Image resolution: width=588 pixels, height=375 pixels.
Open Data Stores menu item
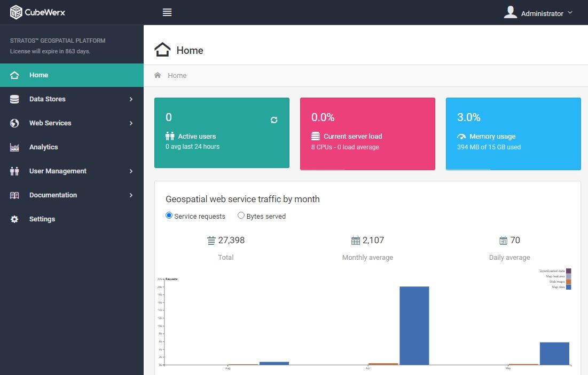72,99
